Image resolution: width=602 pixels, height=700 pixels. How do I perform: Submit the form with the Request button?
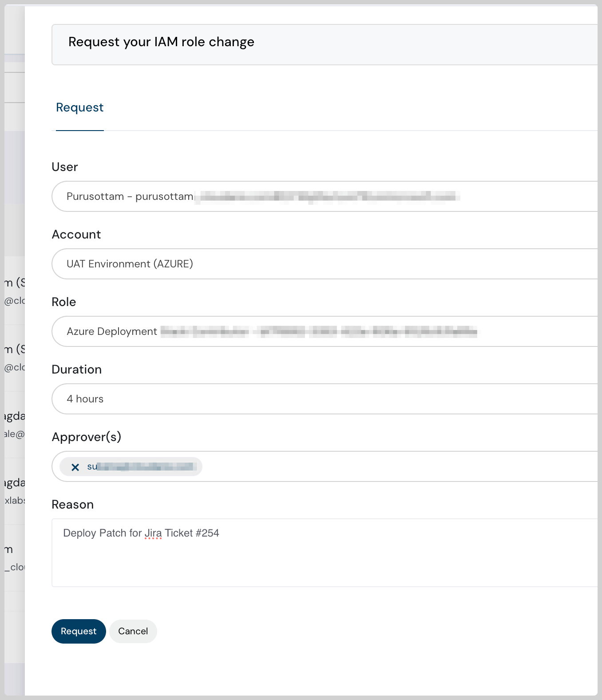(79, 631)
